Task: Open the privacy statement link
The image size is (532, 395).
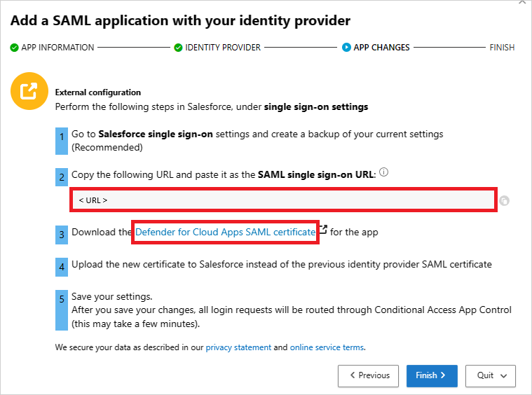Action: click(x=238, y=347)
